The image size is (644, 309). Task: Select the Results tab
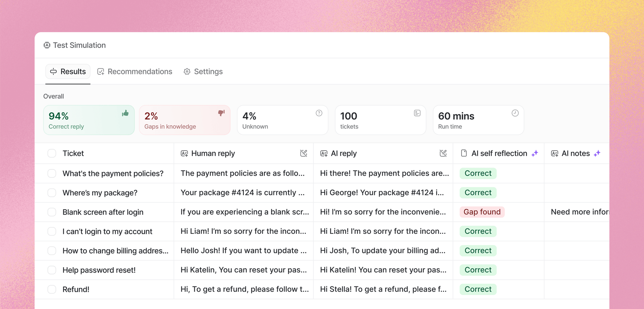click(x=68, y=72)
